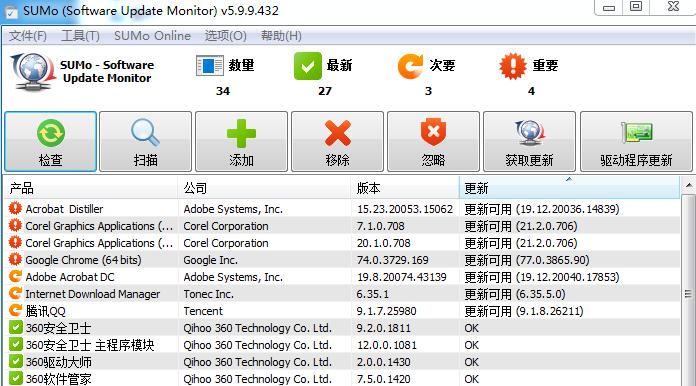
Task: Click the red 重要 exclamation icon
Action: pos(513,66)
